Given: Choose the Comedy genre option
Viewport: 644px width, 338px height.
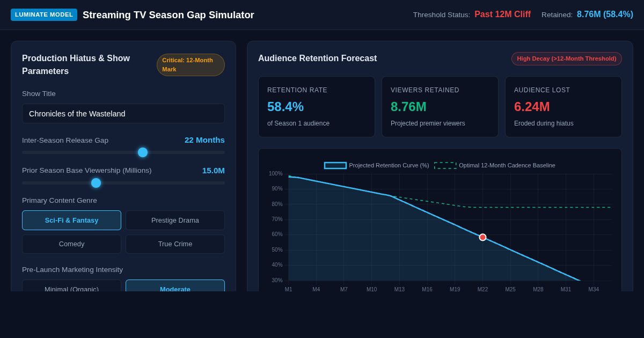Looking at the screenshot, I should (x=71, y=244).
